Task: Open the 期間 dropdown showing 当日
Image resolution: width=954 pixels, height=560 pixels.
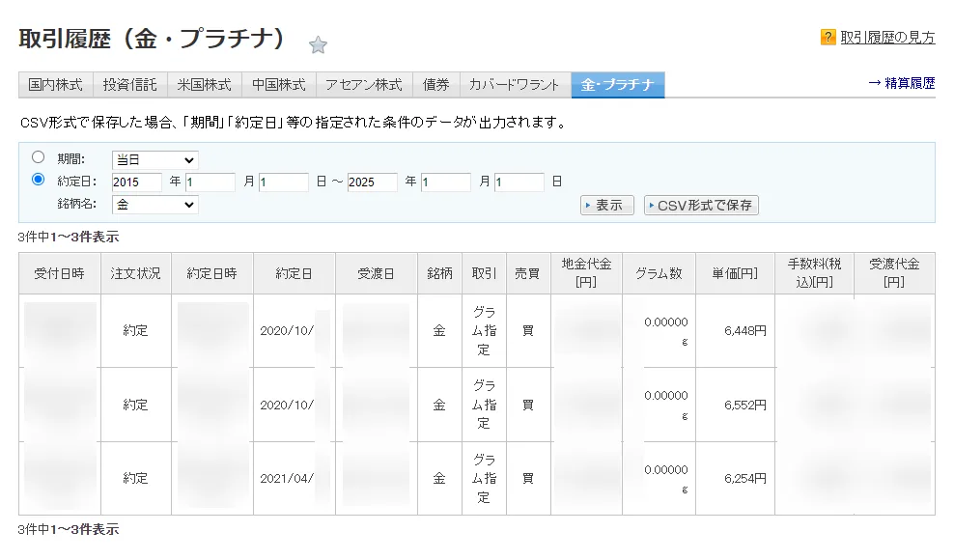Action: pyautogui.click(x=154, y=159)
